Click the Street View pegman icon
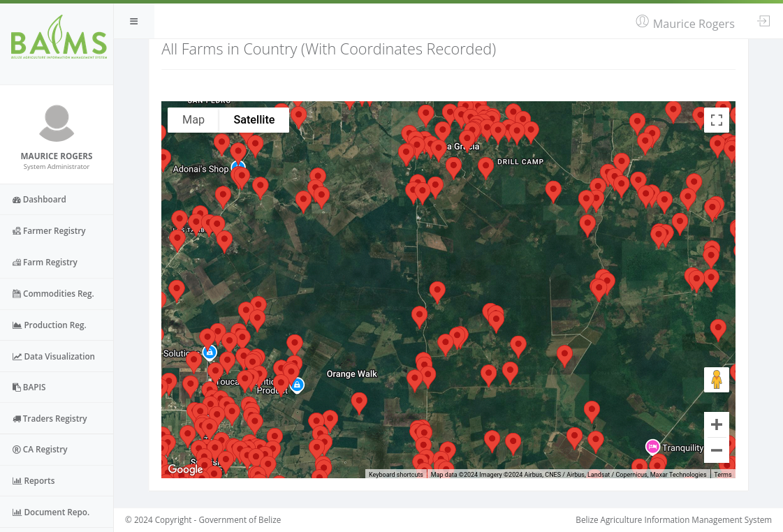 [717, 380]
